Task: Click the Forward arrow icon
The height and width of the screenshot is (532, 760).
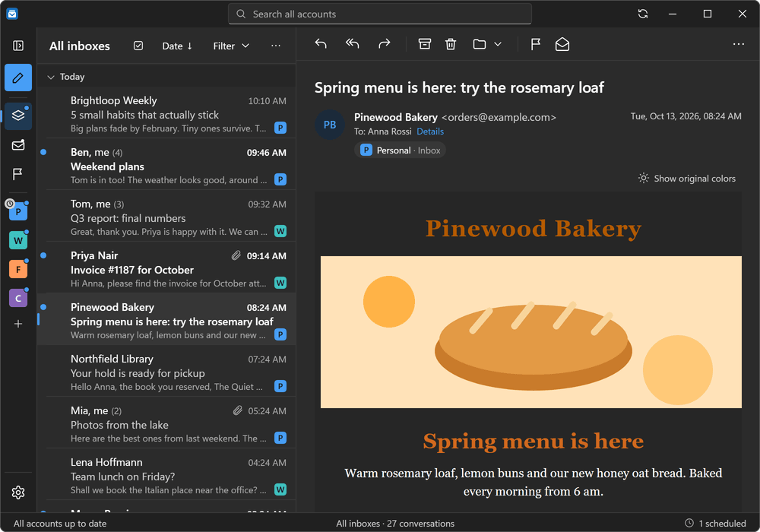Action: point(385,44)
